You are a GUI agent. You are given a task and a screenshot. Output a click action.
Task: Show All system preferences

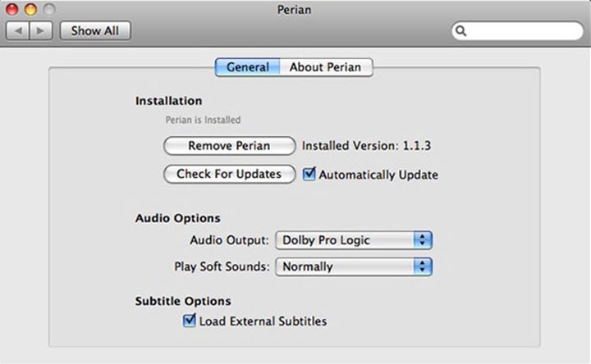tap(96, 30)
